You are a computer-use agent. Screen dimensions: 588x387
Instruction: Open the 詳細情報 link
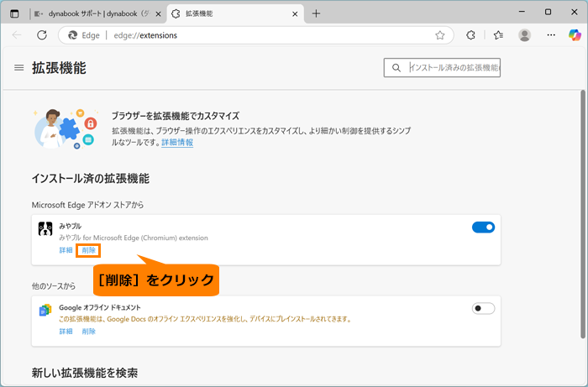point(177,143)
